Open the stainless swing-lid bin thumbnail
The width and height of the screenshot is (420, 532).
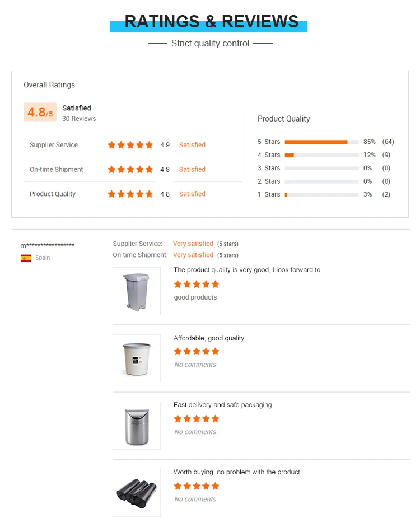[x=137, y=426]
